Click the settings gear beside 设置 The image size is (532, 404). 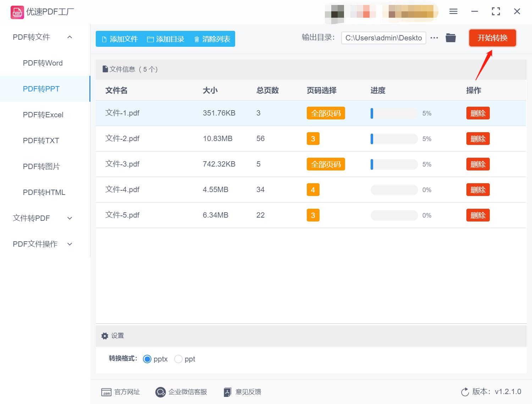pos(105,336)
